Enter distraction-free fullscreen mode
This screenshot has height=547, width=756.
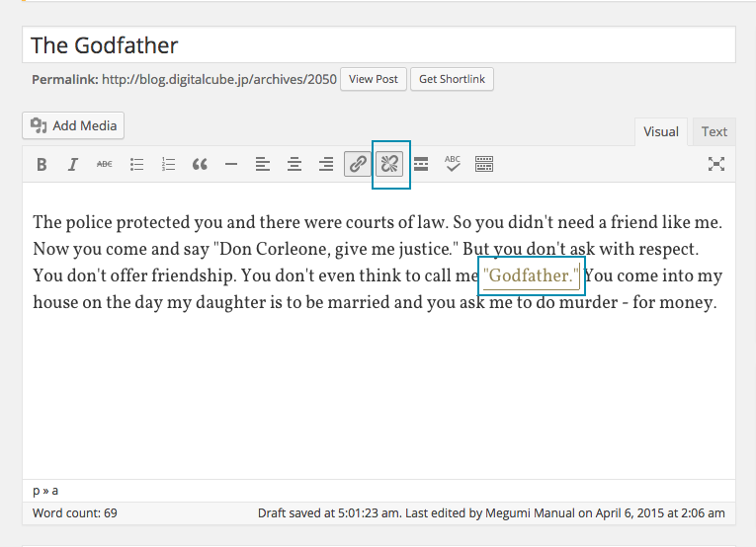point(716,165)
